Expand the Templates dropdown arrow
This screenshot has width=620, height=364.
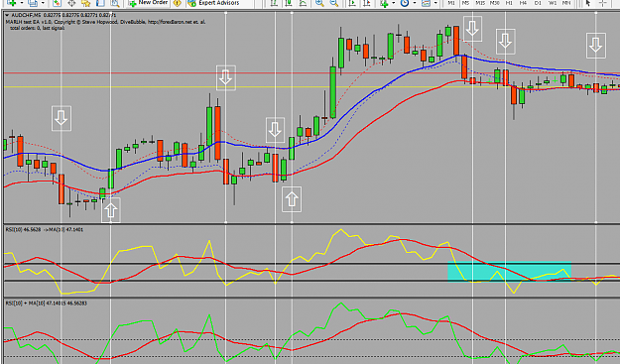coord(435,3)
